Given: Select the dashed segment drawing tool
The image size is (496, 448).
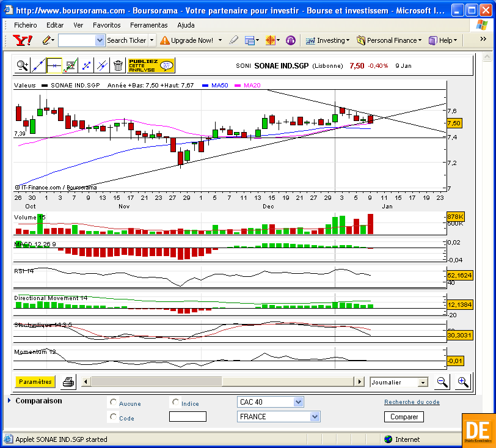Looking at the screenshot, I should point(86,65).
